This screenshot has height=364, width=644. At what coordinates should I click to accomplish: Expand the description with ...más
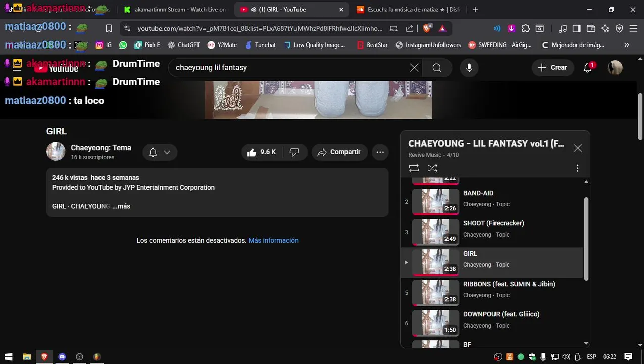point(121,206)
